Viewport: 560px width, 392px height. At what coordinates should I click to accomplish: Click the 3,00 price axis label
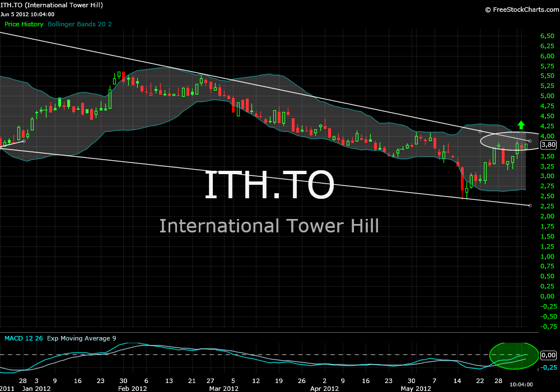[548, 176]
